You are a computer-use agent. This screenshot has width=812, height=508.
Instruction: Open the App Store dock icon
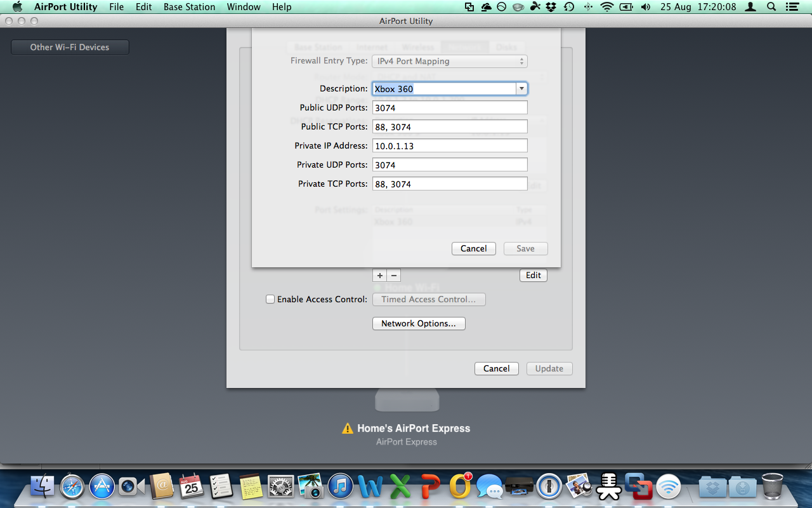pyautogui.click(x=102, y=486)
